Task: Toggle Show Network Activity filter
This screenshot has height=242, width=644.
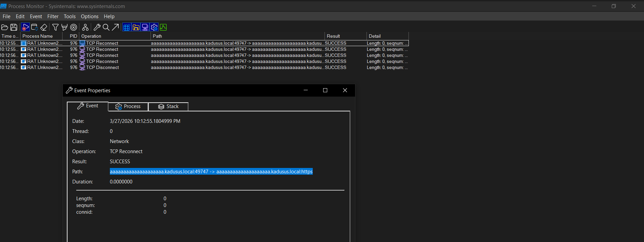Action: click(x=145, y=27)
